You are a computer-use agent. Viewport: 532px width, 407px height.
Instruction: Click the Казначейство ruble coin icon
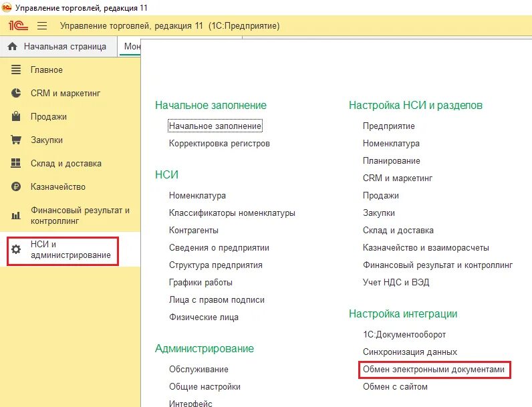click(x=16, y=186)
